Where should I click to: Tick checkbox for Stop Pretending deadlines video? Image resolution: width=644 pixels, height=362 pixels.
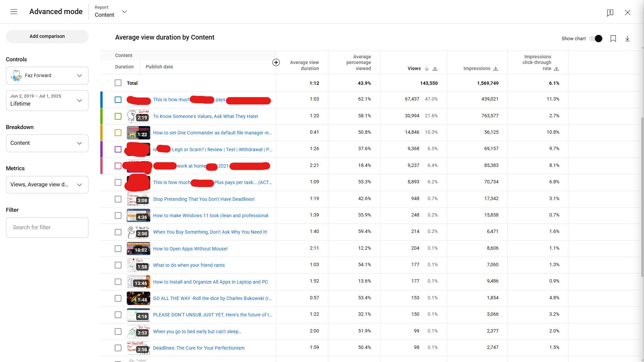click(118, 199)
